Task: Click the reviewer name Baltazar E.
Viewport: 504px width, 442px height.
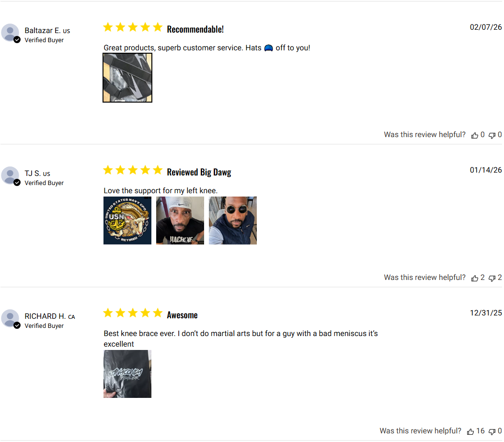Action: (x=43, y=31)
